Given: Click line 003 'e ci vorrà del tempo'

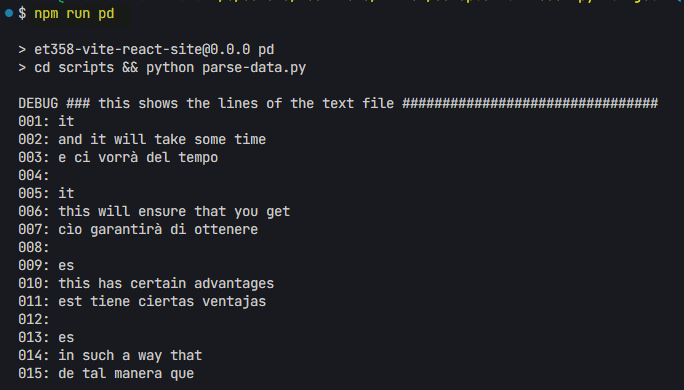Looking at the screenshot, I should pyautogui.click(x=138, y=157).
